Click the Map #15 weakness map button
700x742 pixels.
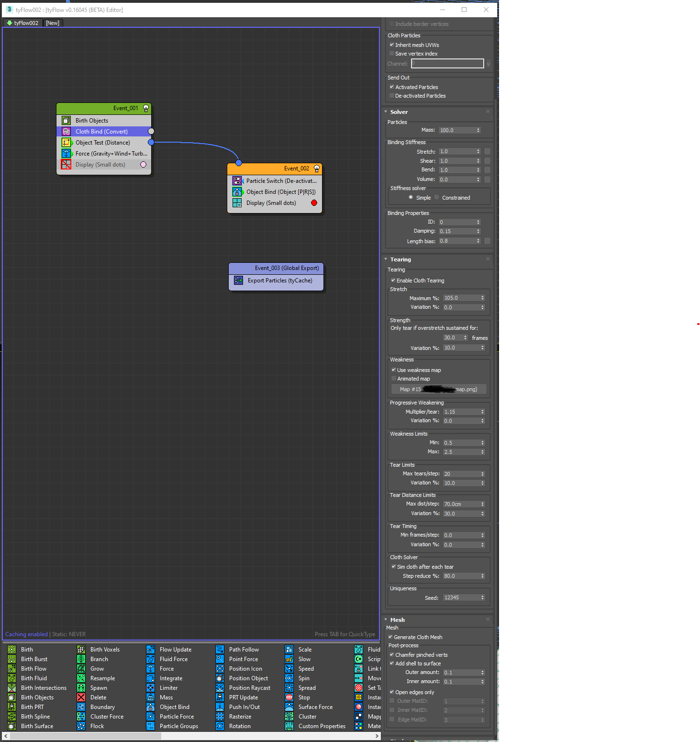439,389
